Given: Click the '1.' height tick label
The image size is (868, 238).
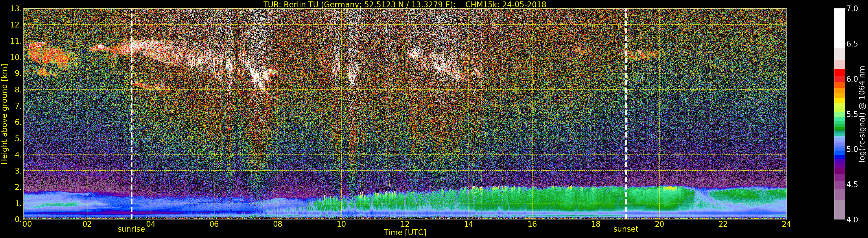Looking at the screenshot, I should 18,203.
